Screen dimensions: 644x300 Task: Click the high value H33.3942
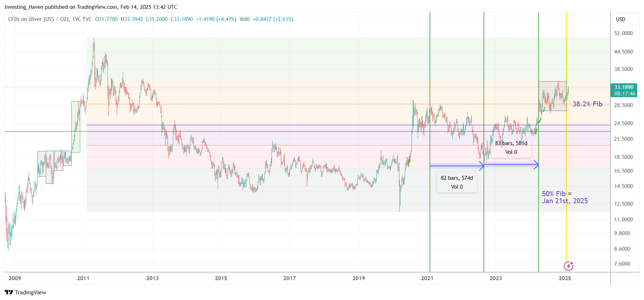[x=132, y=19]
